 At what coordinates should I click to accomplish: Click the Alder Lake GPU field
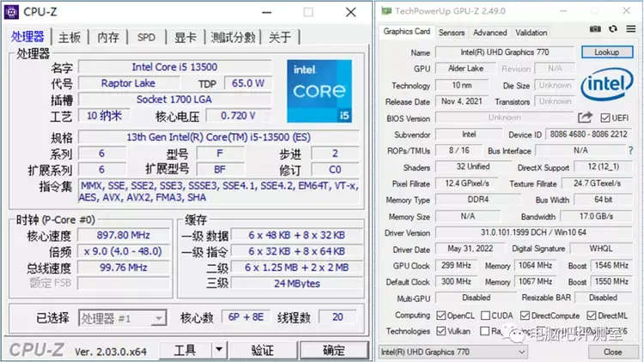point(465,69)
